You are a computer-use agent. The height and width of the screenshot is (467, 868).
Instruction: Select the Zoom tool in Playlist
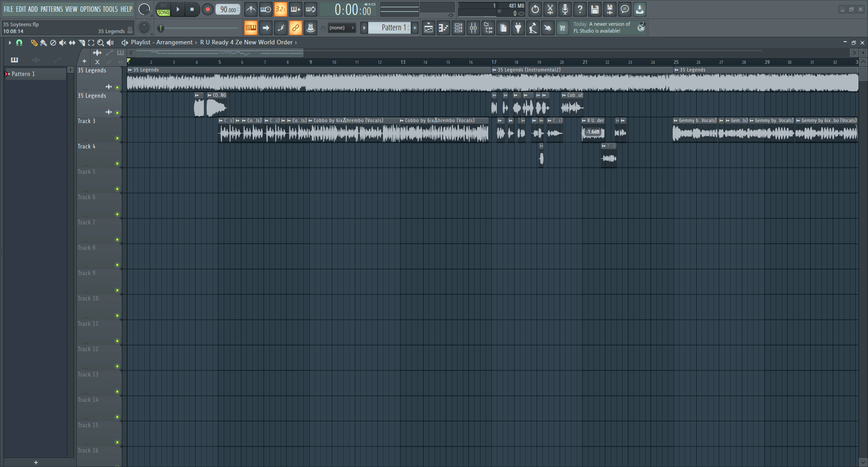[100, 43]
